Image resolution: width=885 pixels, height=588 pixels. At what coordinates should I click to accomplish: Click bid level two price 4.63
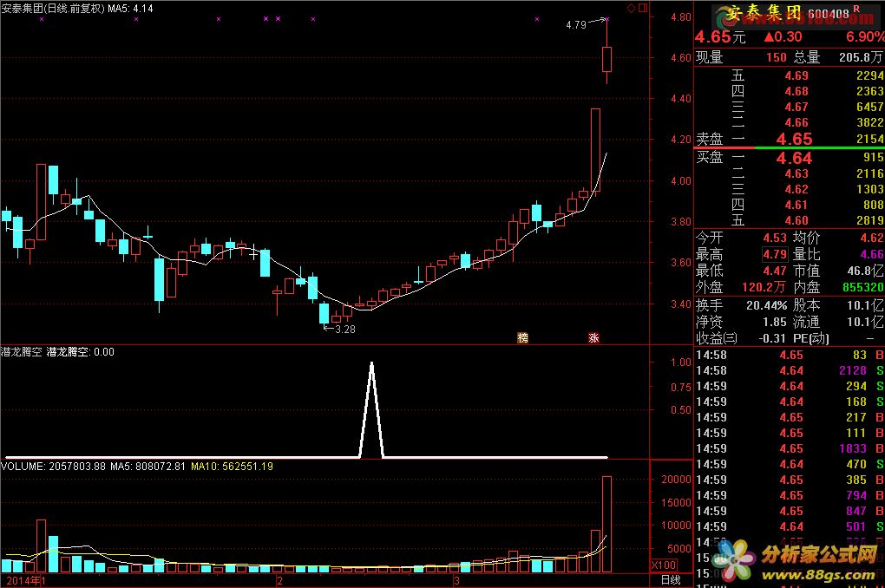pos(796,173)
